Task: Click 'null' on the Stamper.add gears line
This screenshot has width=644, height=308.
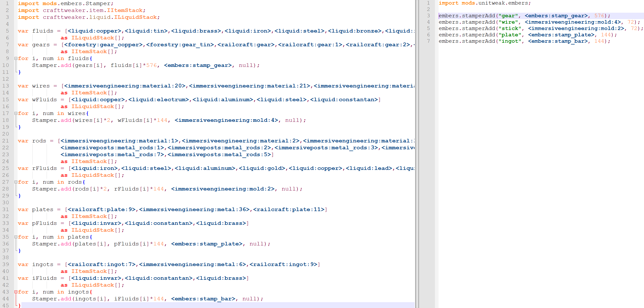Action: coord(246,65)
